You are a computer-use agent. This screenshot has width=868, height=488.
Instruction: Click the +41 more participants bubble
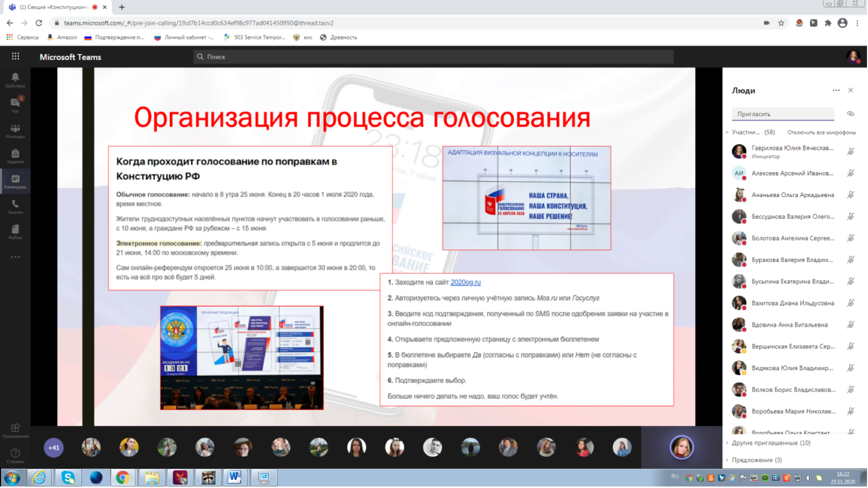coord(54,448)
